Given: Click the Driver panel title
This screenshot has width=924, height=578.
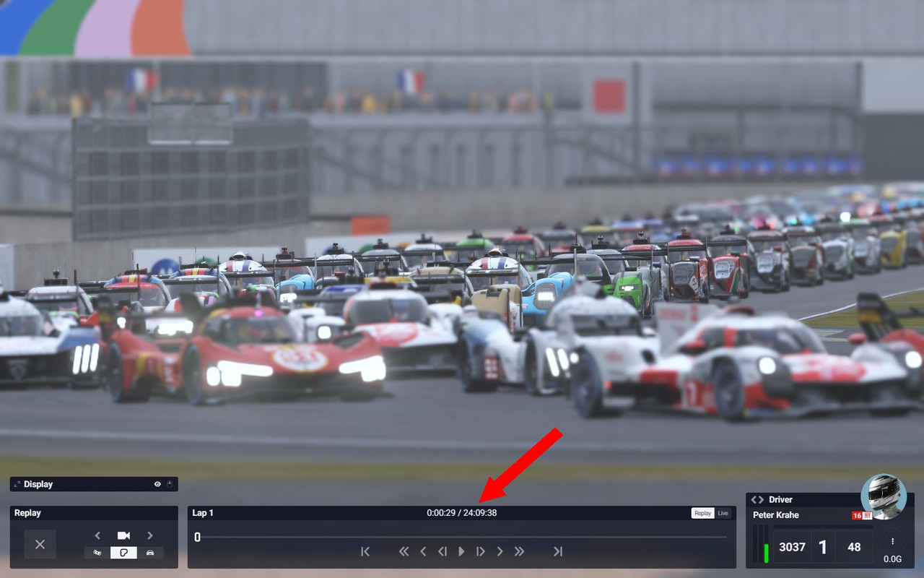Looking at the screenshot, I should point(780,499).
